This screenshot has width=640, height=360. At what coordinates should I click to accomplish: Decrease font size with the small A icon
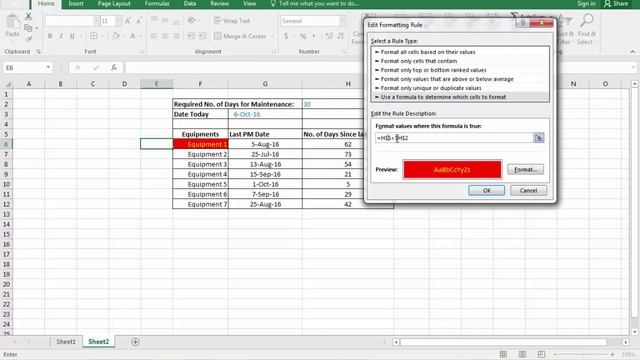[139, 21]
